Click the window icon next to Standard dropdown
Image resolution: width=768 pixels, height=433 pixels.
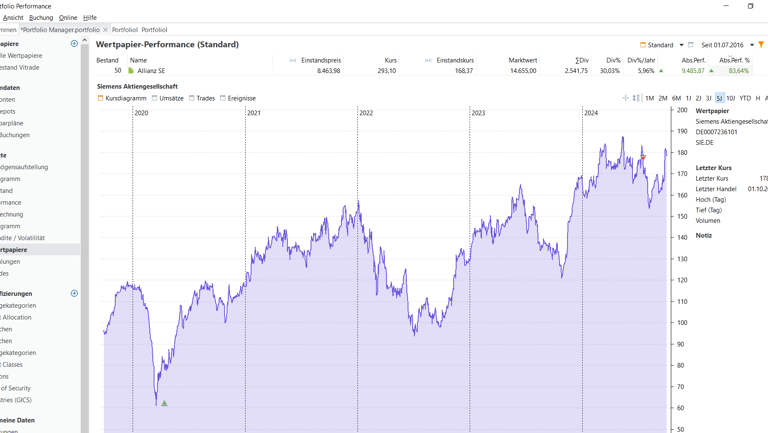[691, 45]
